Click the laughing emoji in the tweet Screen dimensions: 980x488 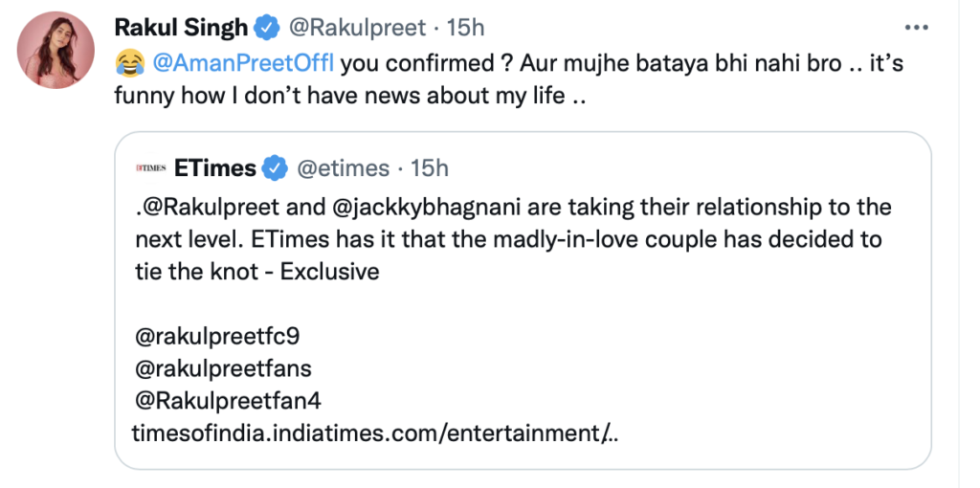124,66
